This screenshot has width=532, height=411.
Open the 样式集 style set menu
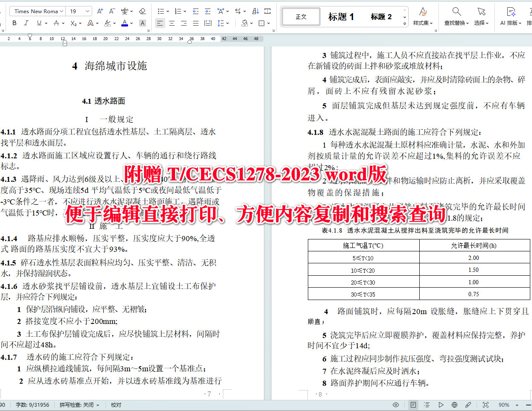point(423,16)
